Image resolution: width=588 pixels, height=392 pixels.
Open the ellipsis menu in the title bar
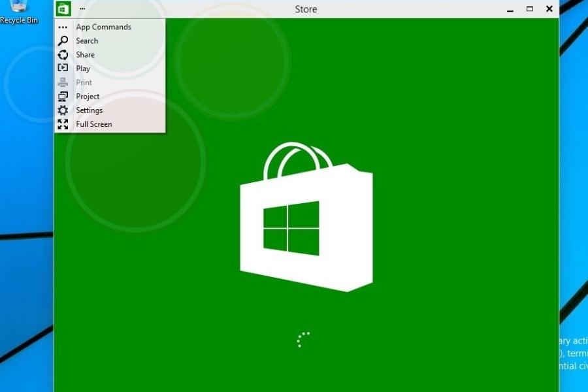82,9
